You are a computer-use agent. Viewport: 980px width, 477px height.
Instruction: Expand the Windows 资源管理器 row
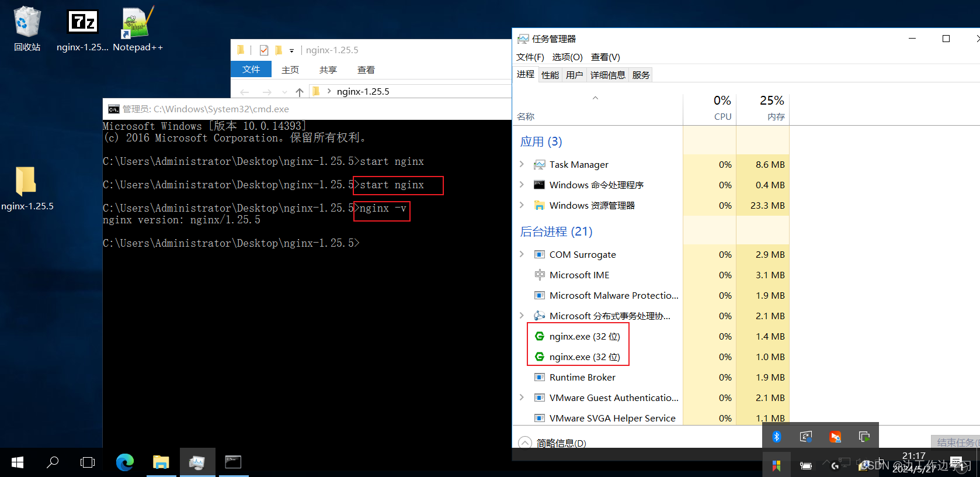(x=522, y=206)
